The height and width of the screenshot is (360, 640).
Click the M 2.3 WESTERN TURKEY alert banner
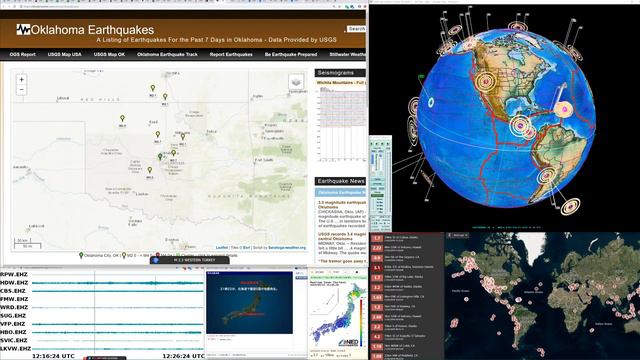189,260
